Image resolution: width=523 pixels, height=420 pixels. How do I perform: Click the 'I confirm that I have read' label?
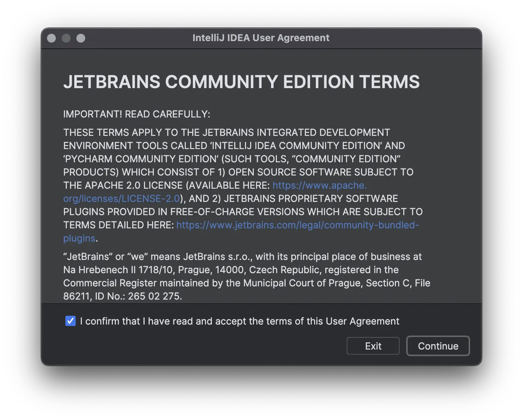pos(239,321)
